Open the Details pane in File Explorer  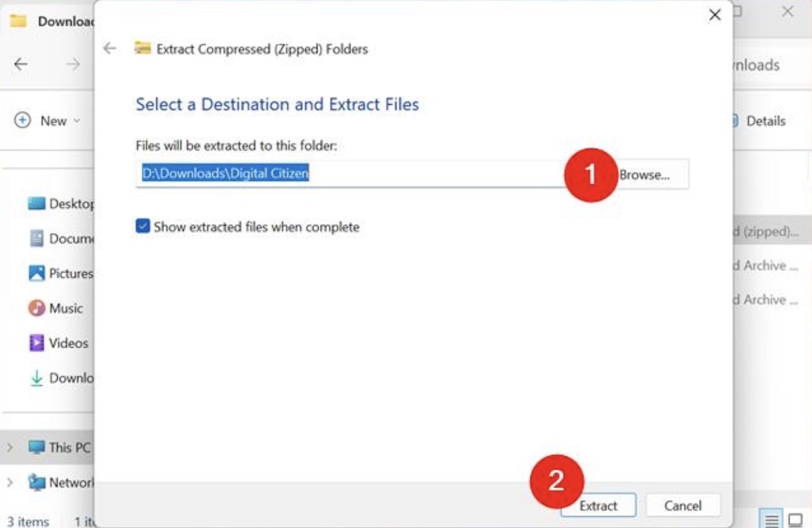point(758,121)
